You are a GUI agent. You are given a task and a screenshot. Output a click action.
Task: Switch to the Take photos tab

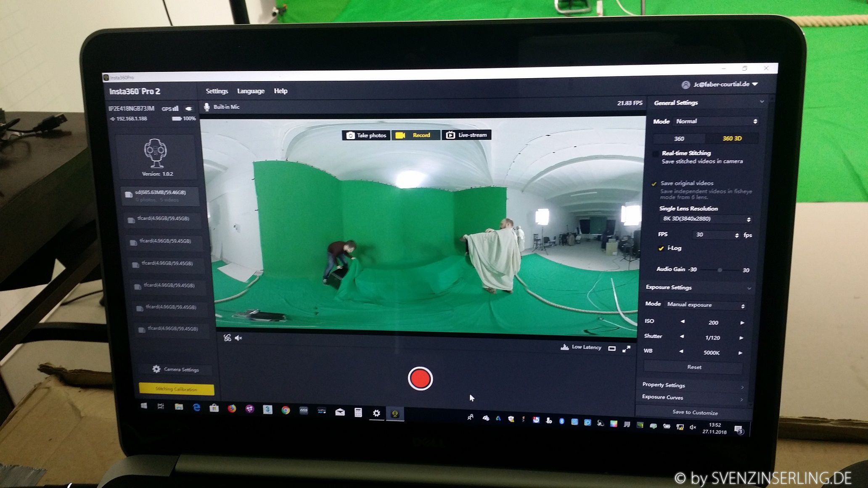click(x=366, y=135)
